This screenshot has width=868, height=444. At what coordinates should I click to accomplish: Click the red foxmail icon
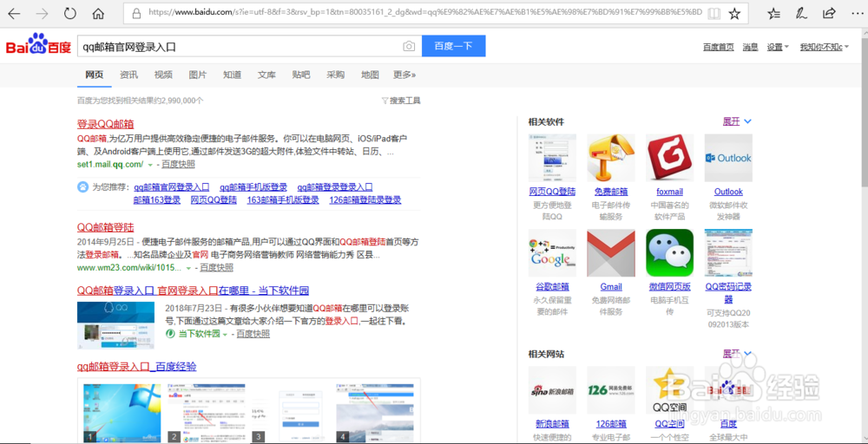click(669, 158)
